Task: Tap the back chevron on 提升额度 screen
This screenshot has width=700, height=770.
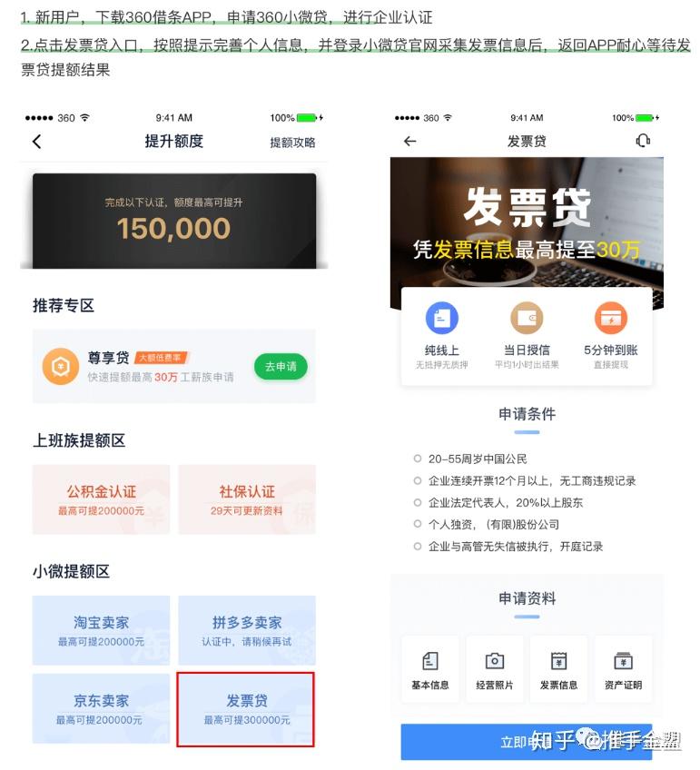Action: [37, 142]
